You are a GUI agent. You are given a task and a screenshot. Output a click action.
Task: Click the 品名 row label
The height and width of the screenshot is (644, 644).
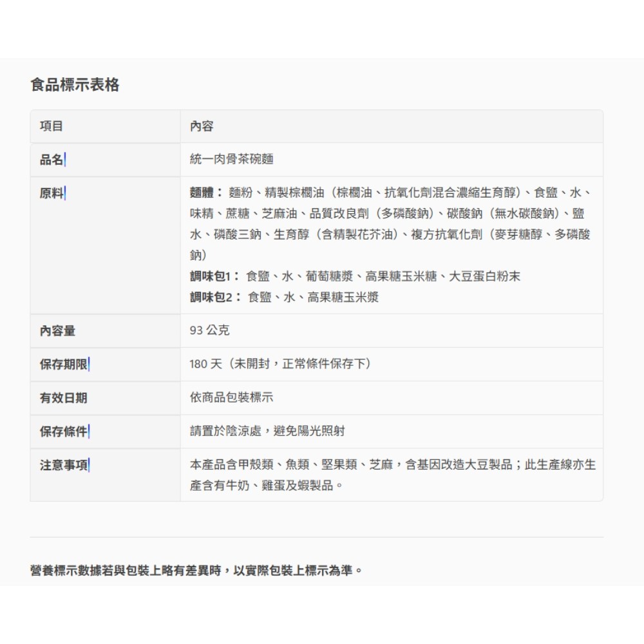[52, 160]
